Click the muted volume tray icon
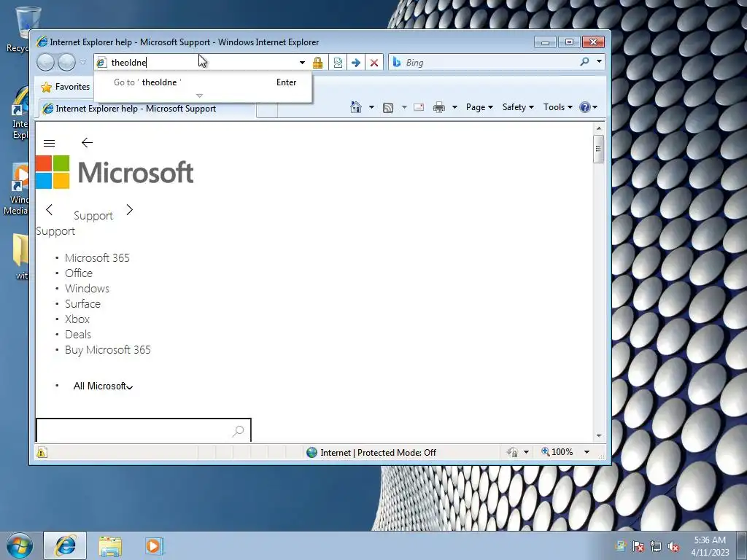Screen dimensions: 747x560 (673, 546)
